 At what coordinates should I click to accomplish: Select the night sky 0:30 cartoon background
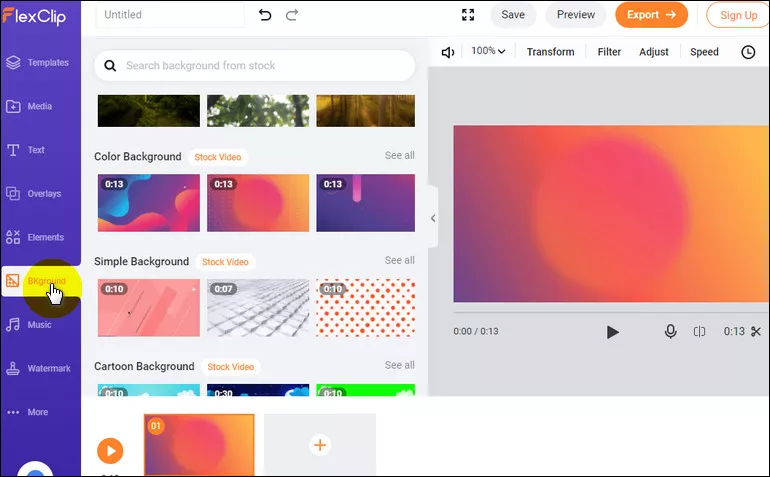[x=258, y=390]
